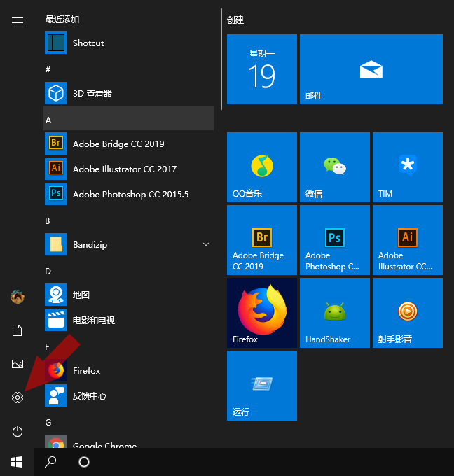
Task: Open the 地图 maps app
Action: pos(128,295)
